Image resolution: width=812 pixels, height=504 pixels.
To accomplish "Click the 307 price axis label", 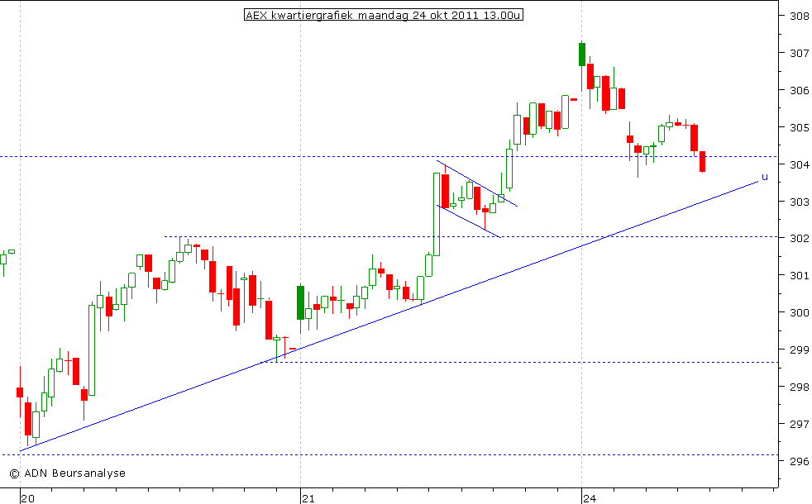I will click(x=799, y=54).
